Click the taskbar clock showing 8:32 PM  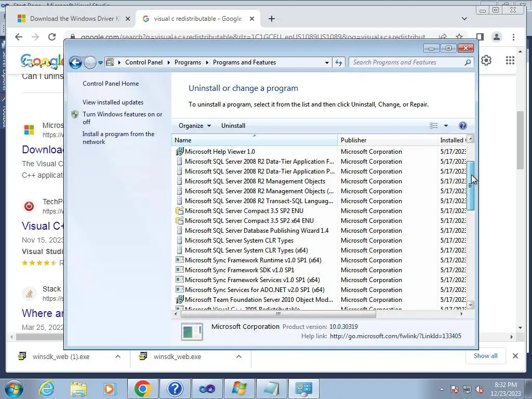click(x=506, y=389)
